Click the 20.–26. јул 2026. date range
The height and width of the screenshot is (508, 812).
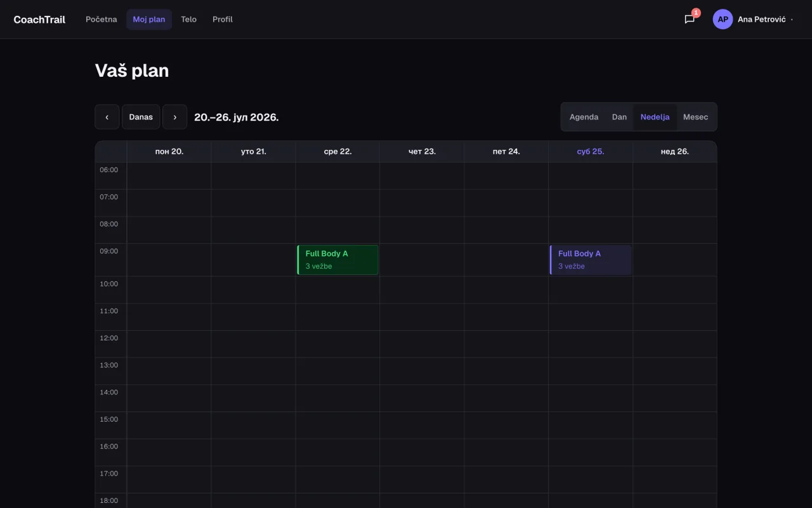[x=237, y=117]
